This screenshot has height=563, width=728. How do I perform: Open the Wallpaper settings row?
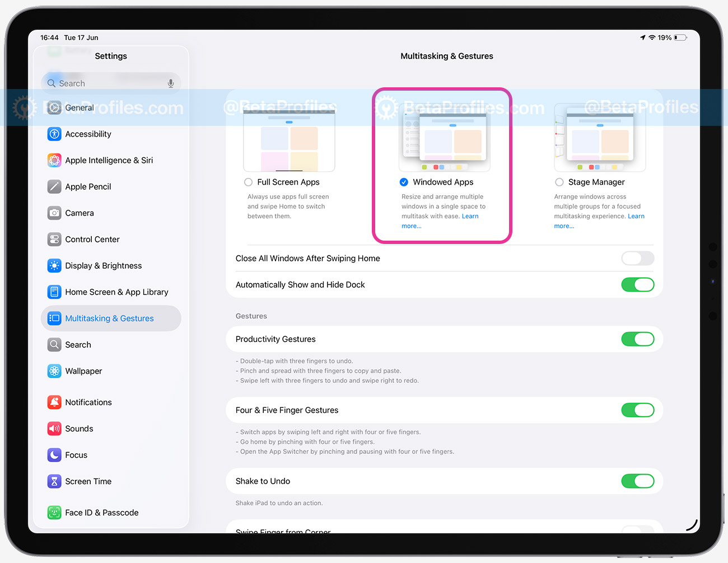click(x=111, y=370)
